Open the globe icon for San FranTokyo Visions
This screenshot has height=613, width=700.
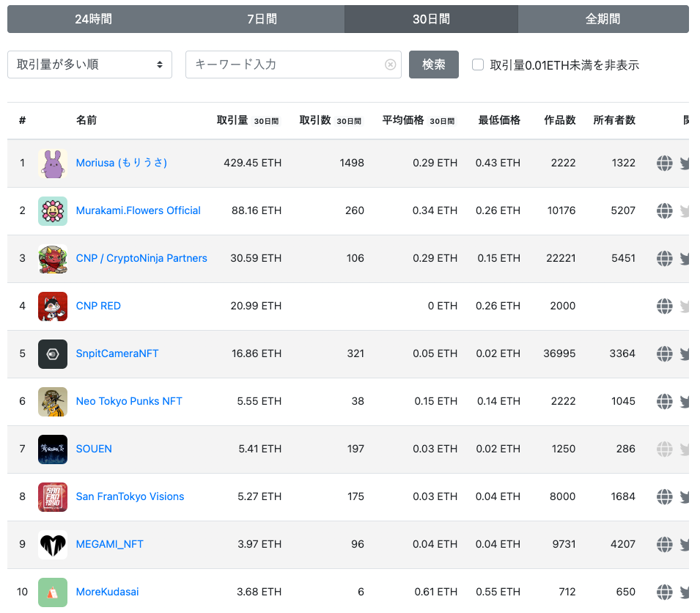pos(664,496)
